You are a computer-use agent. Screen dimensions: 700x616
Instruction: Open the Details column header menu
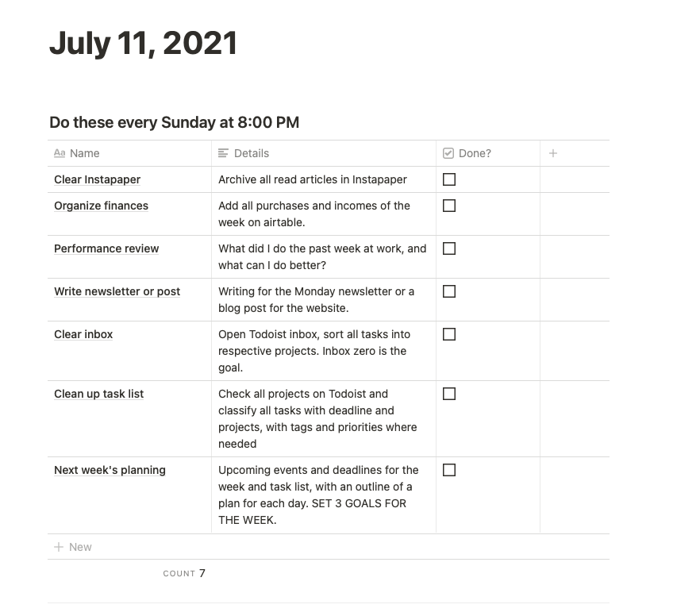pos(324,153)
